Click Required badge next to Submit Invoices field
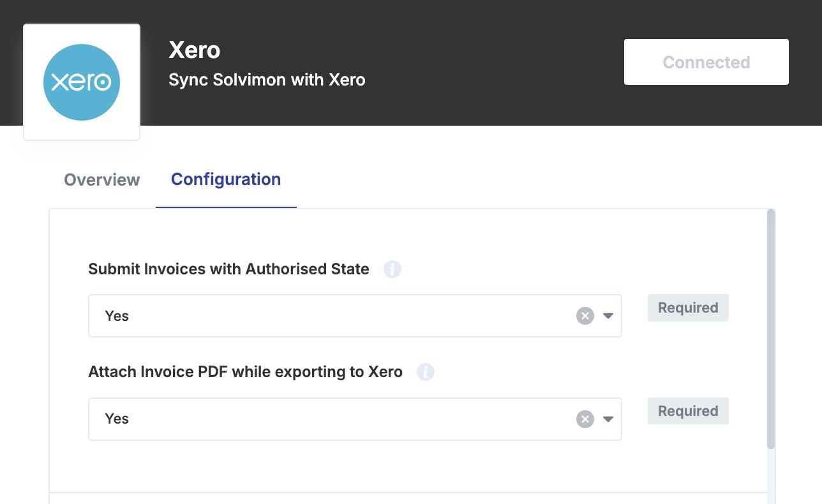This screenshot has height=504, width=822. [688, 308]
